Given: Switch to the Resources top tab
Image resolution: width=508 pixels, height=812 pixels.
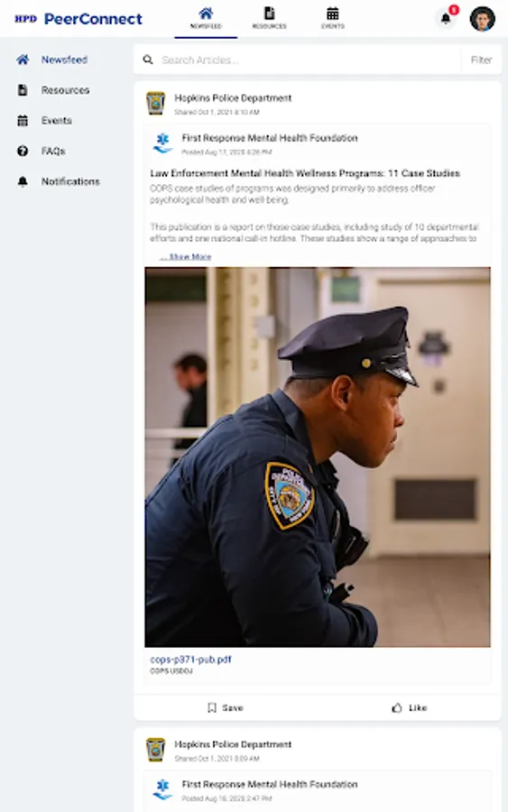Looking at the screenshot, I should click(269, 19).
